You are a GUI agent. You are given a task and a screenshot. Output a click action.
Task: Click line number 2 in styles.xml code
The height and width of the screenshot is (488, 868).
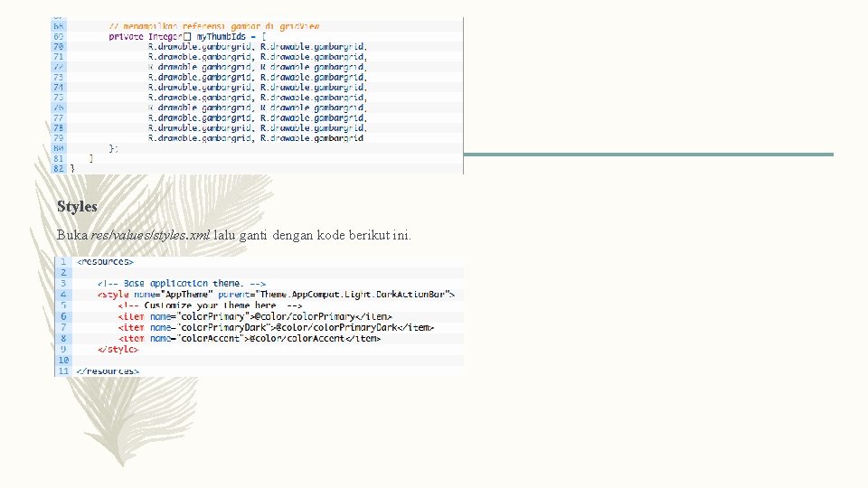pos(63,272)
